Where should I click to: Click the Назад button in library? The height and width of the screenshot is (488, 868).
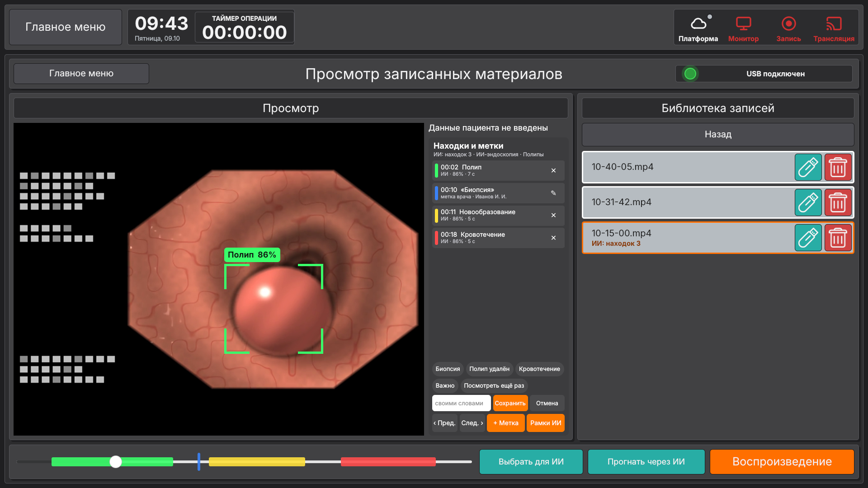pos(718,134)
